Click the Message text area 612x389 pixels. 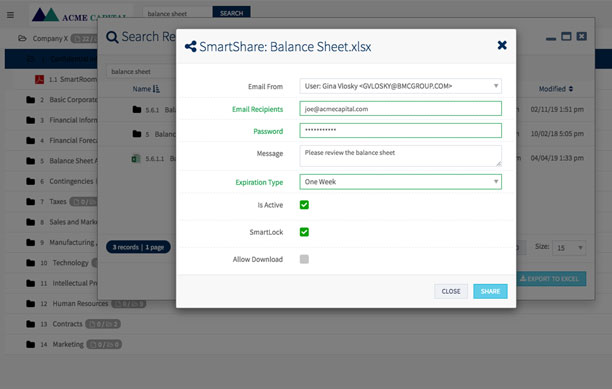(400, 156)
